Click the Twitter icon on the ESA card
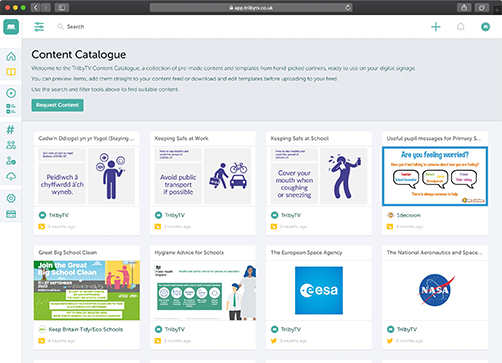Screen dimensions: 502x363 [x=274, y=341]
